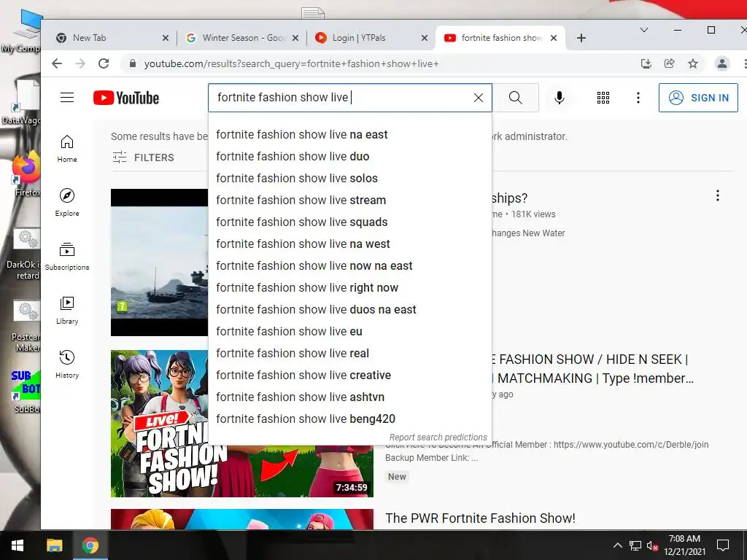Select suggestion 'fortnite fashion show live duo'
Screen dimensions: 747x560
pyautogui.click(x=350, y=157)
